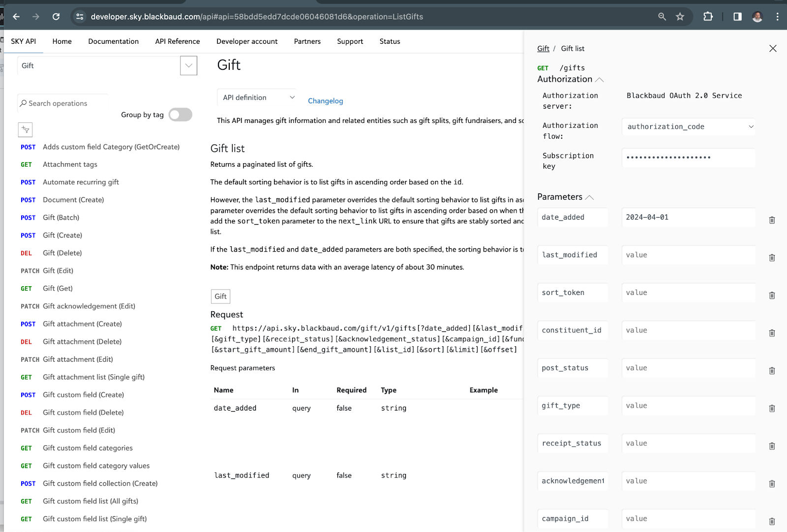The image size is (787, 532).
Task: Open the SKY API tab
Action: tap(24, 41)
